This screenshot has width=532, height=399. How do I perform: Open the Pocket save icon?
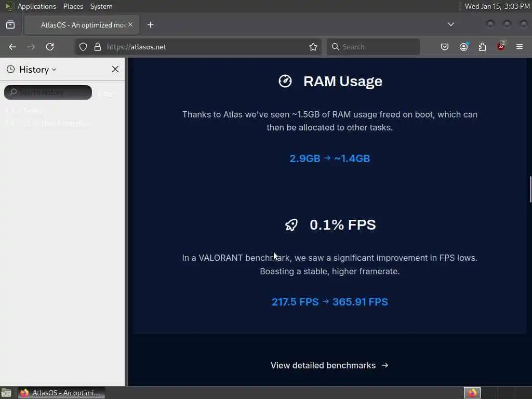(x=445, y=47)
